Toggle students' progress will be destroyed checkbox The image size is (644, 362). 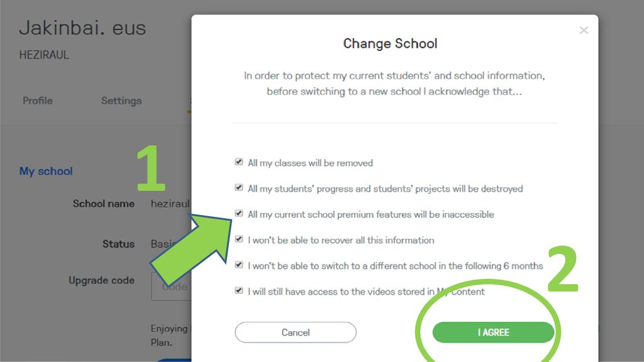click(x=238, y=187)
